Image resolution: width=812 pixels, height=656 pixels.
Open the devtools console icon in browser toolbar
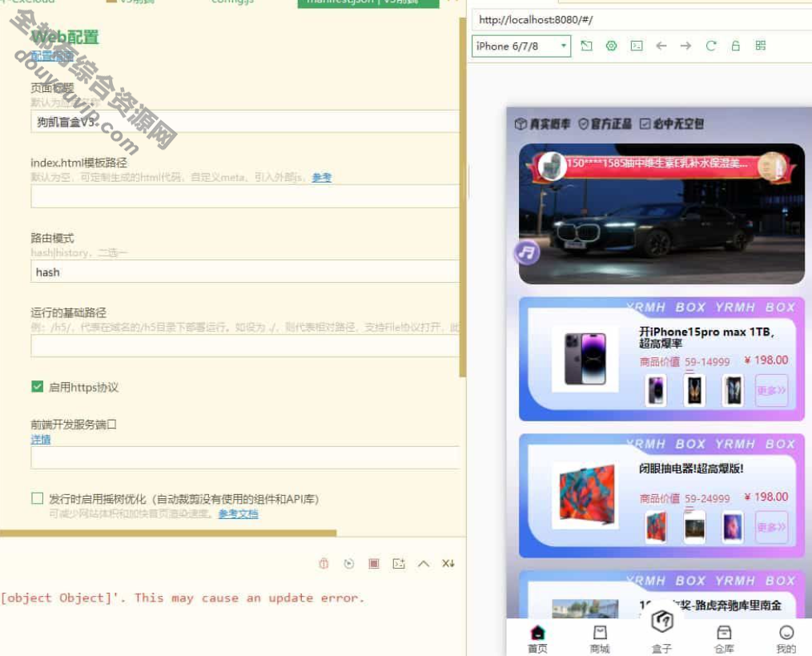pos(637,46)
